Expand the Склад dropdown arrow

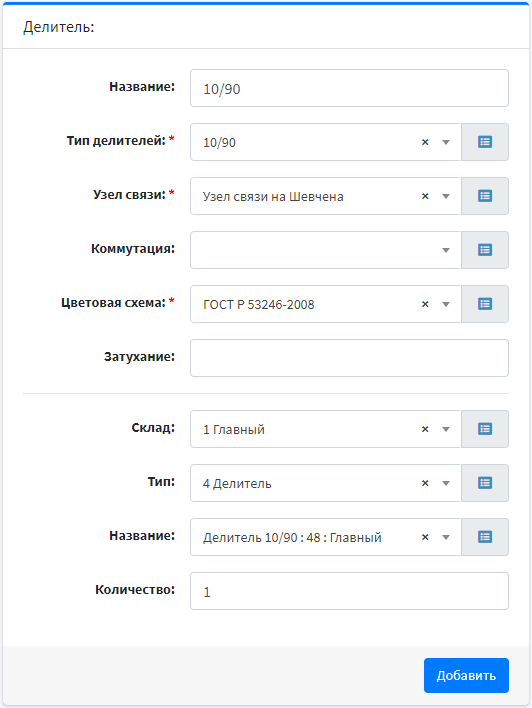tap(446, 429)
